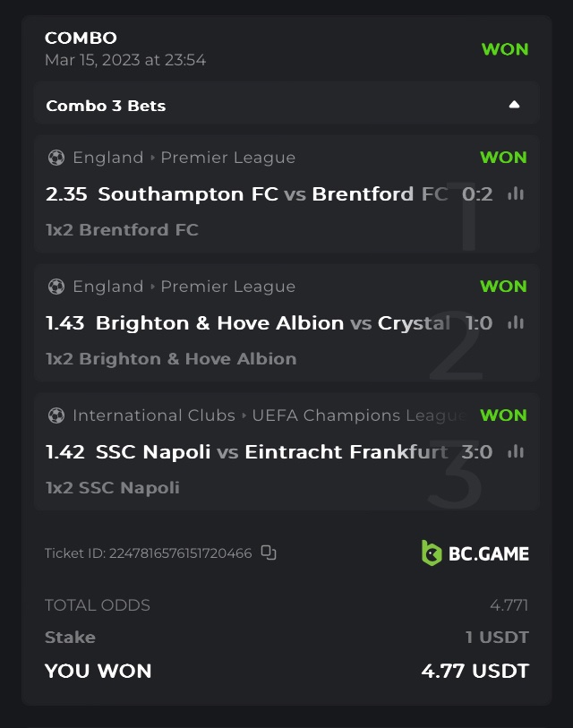Open stats for Brighton vs Crystal Palace match

point(516,322)
